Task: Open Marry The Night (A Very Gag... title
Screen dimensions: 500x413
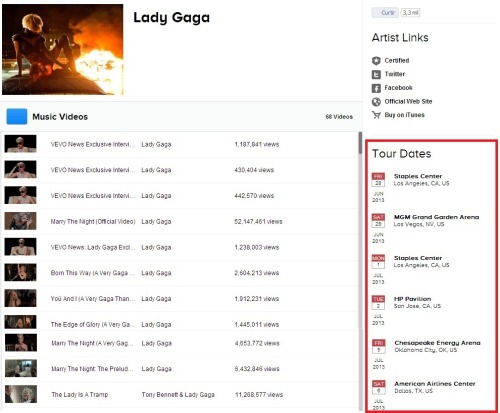Action: (x=92, y=343)
